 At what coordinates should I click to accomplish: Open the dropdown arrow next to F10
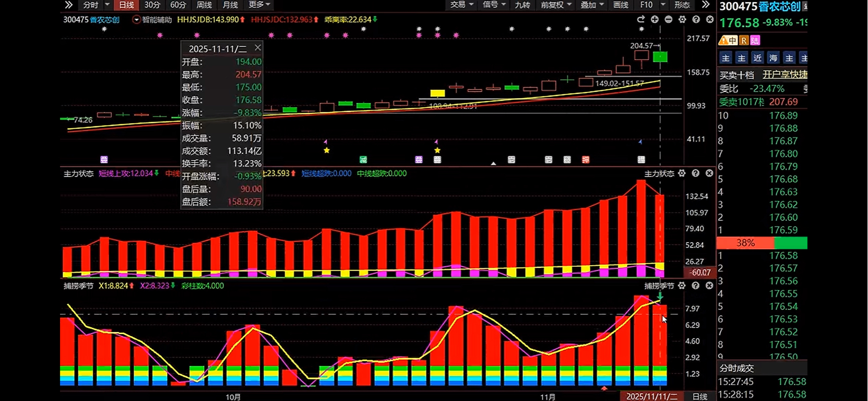[663, 5]
